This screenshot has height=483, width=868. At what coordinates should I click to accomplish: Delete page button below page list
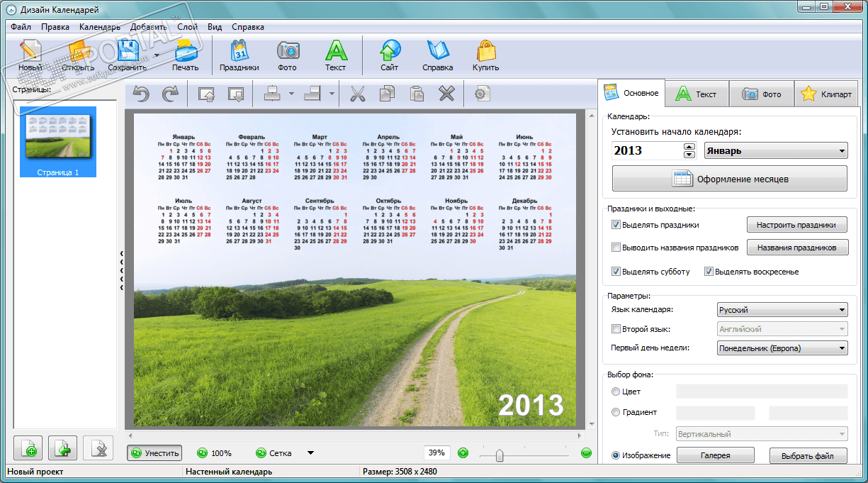click(98, 448)
